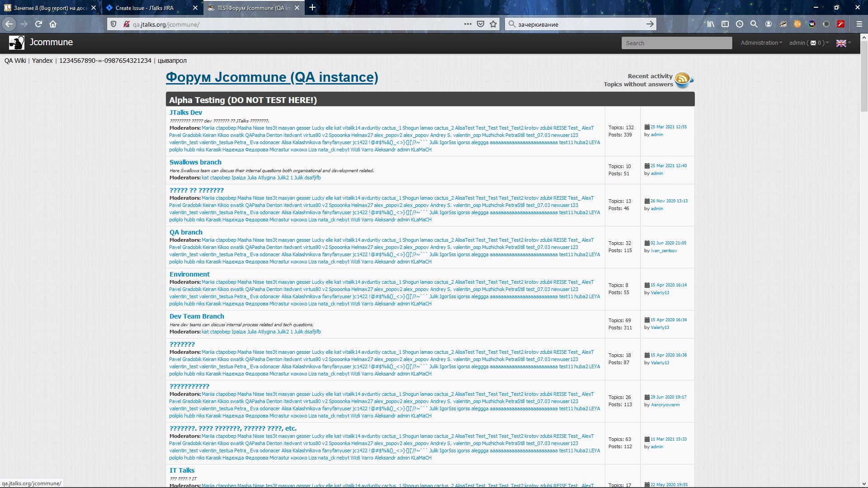The height and width of the screenshot is (488, 868).
Task: Show the sidebars panel
Action: click(725, 24)
